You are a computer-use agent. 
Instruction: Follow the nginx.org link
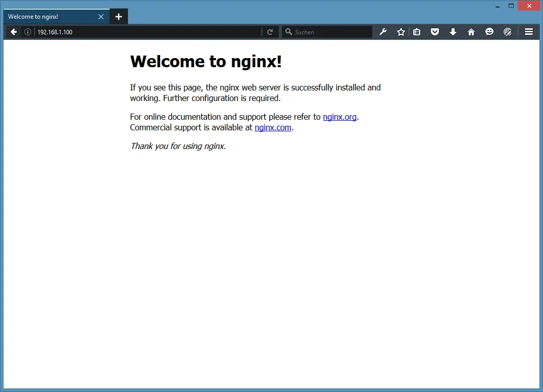coord(339,117)
